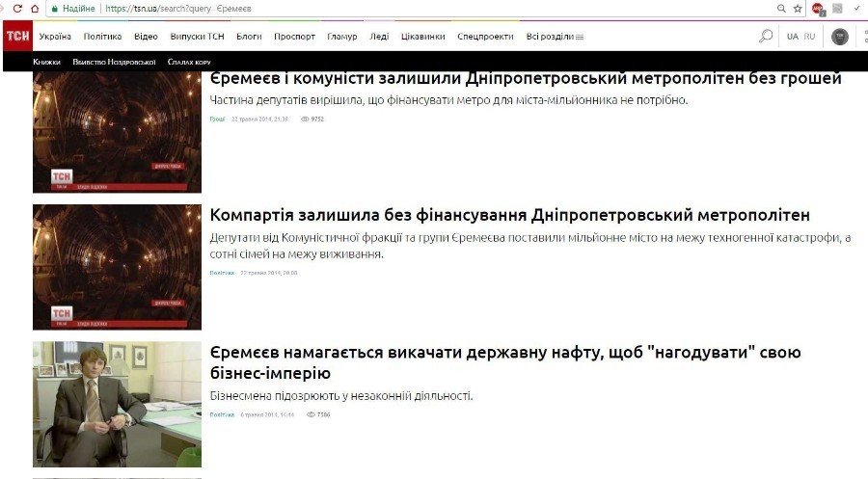This screenshot has width=868, height=479.
Task: Expand the Всі розділи menu
Action: point(556,37)
